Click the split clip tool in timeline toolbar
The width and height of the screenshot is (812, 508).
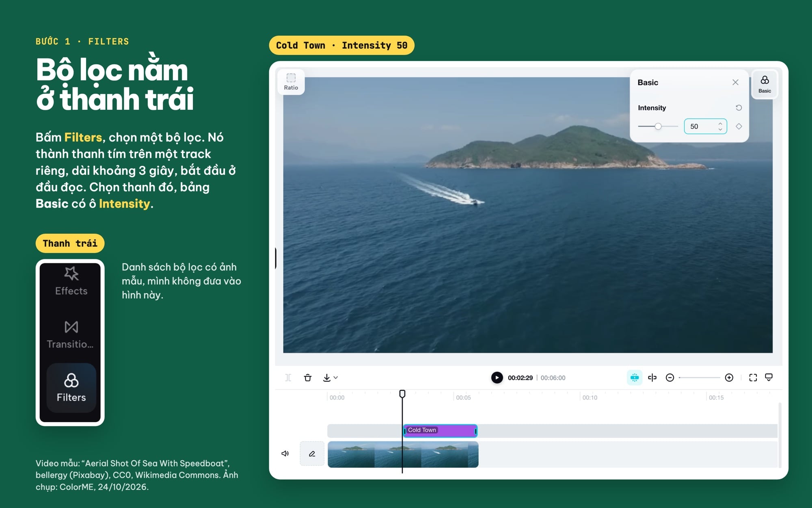288,378
